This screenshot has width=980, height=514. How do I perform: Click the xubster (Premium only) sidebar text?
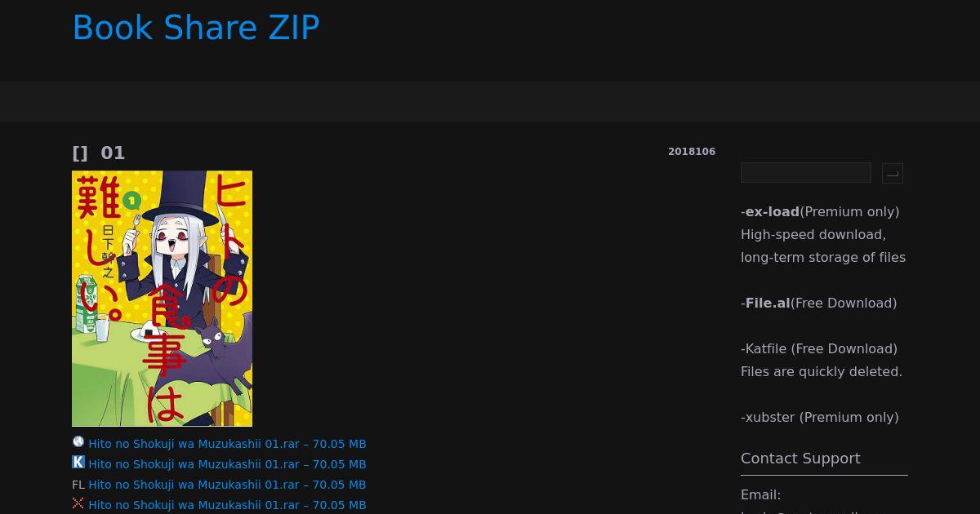820,418
